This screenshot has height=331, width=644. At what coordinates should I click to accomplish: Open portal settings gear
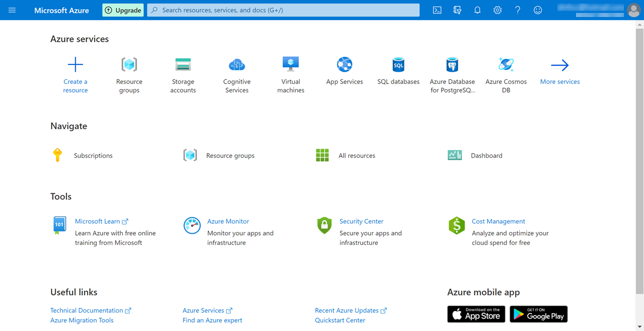(x=497, y=10)
